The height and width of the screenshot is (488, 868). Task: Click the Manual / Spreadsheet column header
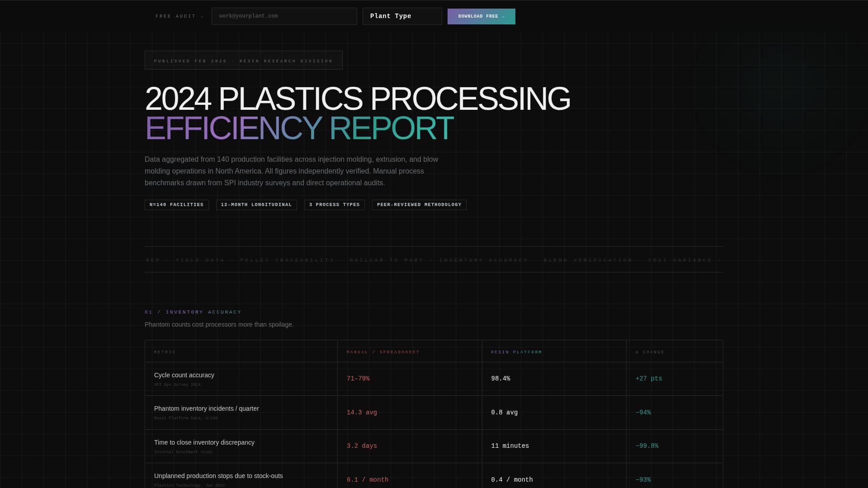coord(383,352)
